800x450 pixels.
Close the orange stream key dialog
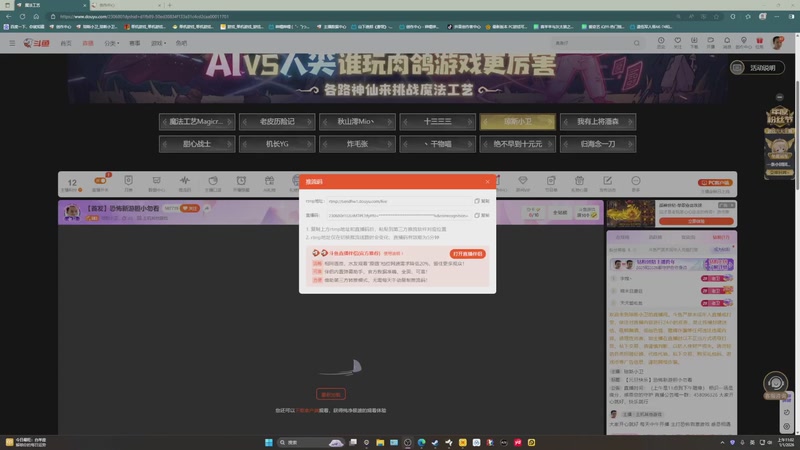coord(487,182)
